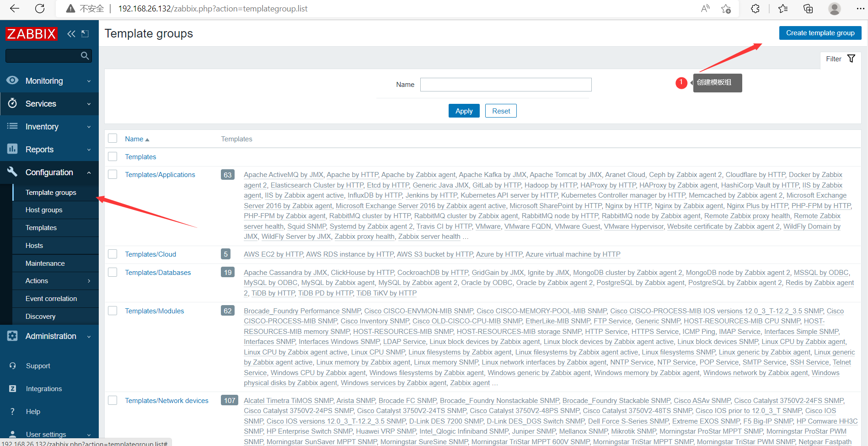Click Create template group button

pos(820,33)
